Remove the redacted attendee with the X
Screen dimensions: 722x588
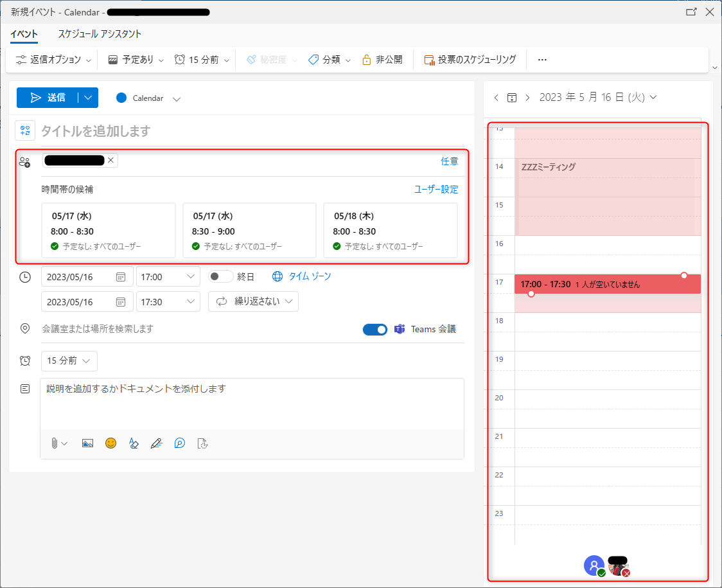[110, 160]
